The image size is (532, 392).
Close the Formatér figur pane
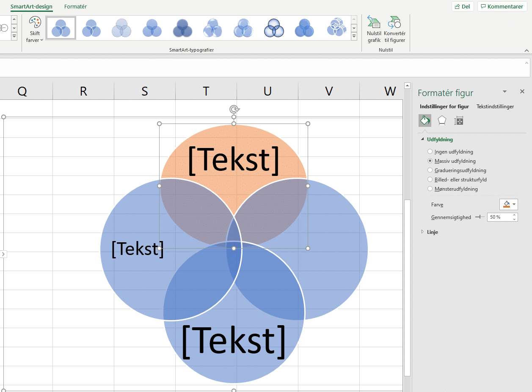tap(522, 91)
